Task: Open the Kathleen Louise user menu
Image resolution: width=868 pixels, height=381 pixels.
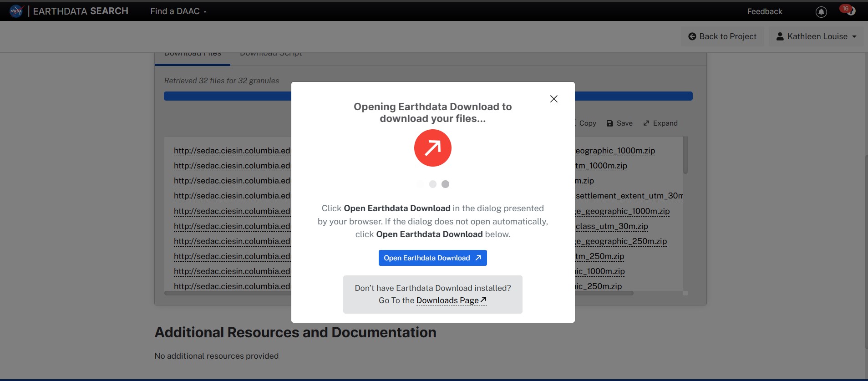Action: point(816,36)
